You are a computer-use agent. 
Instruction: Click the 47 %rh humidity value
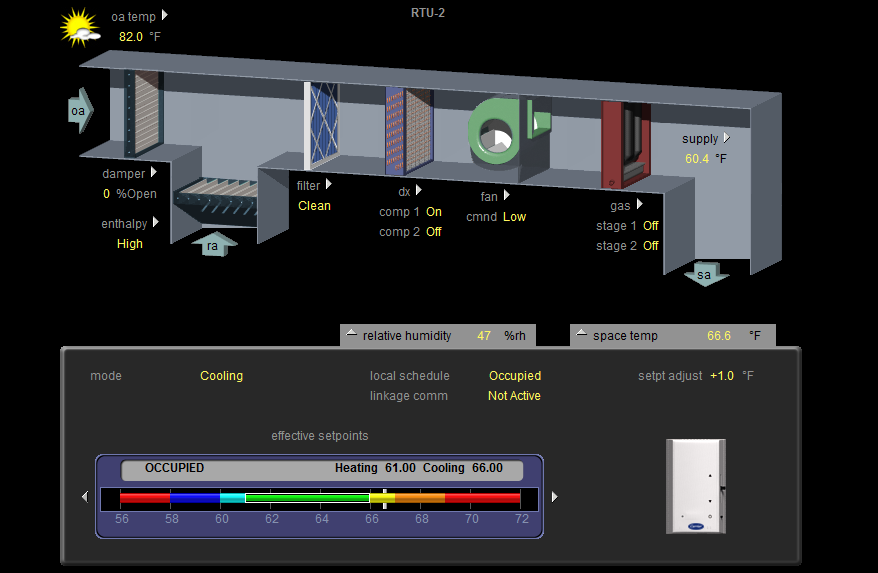click(484, 336)
